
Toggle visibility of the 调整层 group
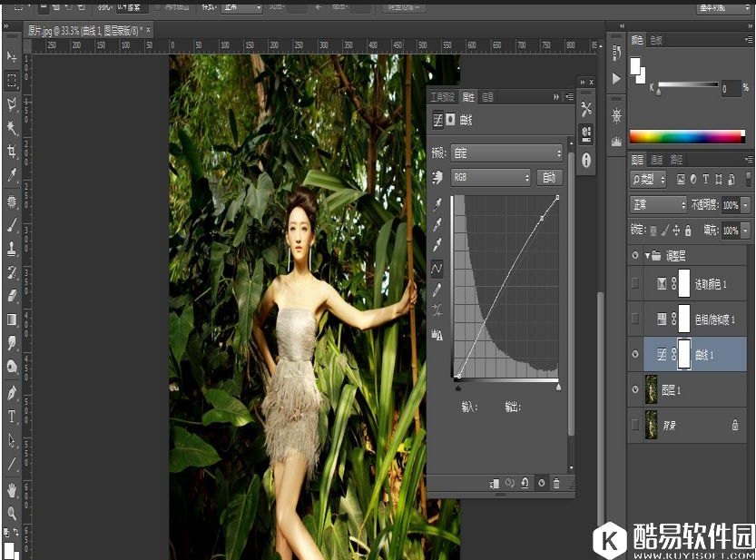click(x=633, y=255)
